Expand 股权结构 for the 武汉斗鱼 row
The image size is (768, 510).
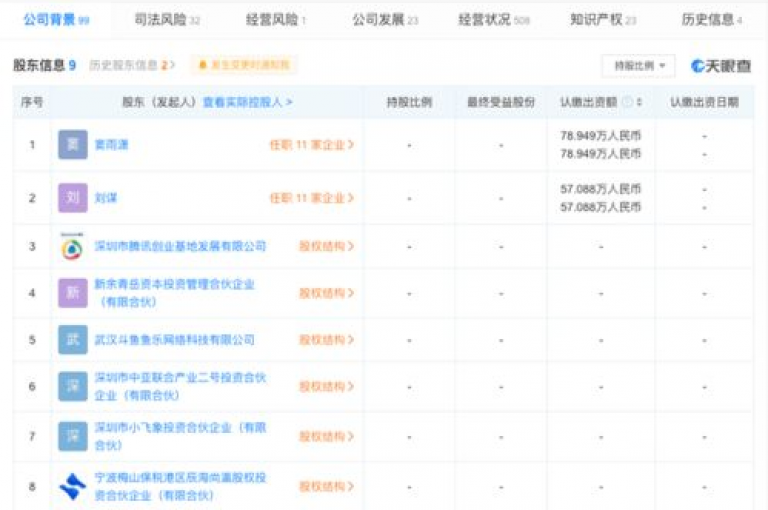(x=326, y=340)
